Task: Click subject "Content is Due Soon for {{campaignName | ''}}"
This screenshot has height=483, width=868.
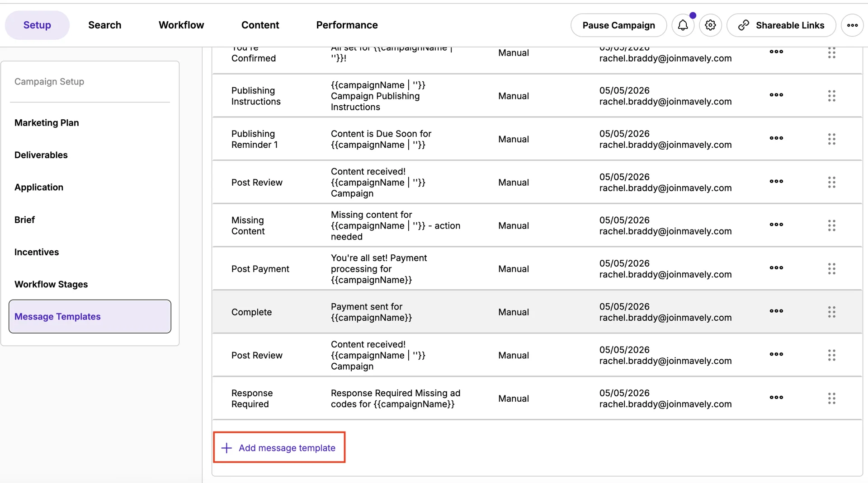Action: (x=381, y=139)
